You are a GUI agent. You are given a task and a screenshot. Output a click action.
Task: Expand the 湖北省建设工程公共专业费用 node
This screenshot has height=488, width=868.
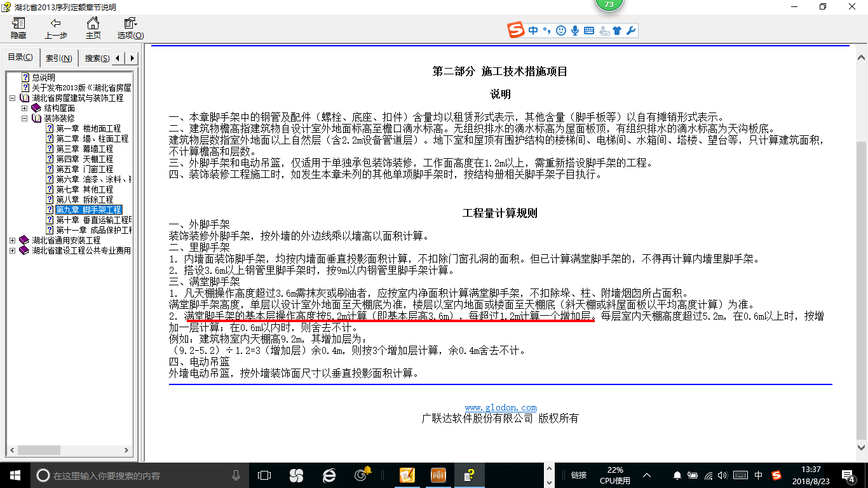coord(13,250)
